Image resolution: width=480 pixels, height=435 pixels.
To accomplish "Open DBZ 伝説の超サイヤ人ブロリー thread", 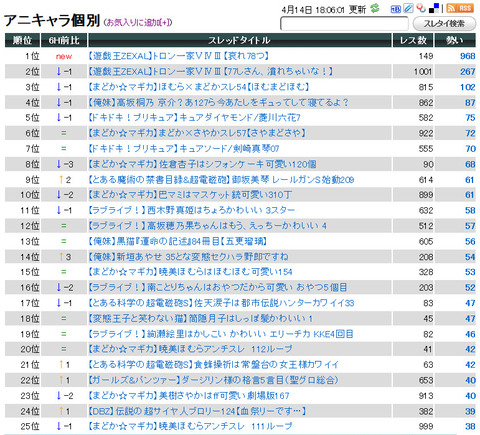I will coord(197,411).
